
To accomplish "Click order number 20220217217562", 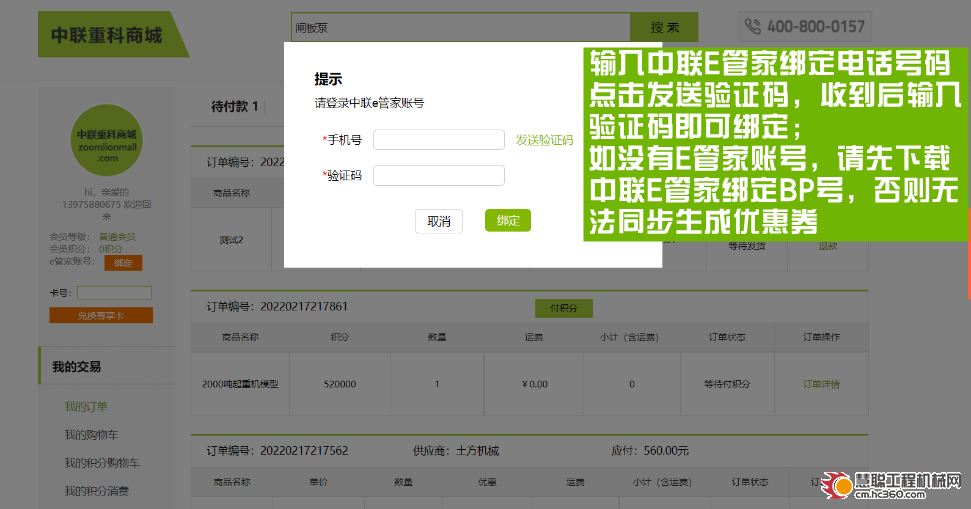I will (303, 451).
